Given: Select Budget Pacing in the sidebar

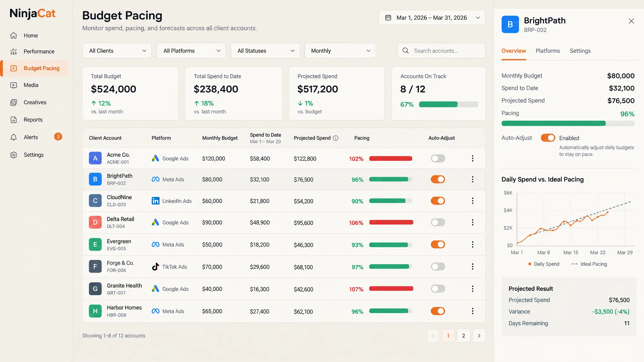Looking at the screenshot, I should click(35, 68).
